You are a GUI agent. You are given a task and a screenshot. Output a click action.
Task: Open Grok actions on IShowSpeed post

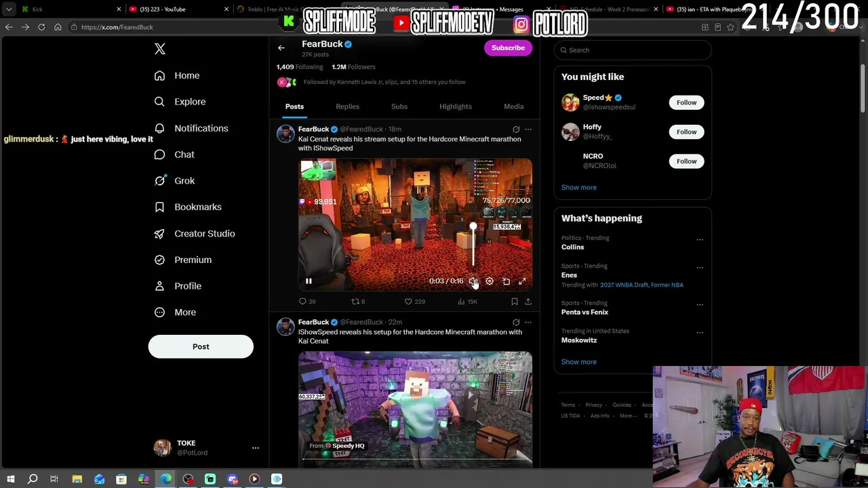(x=516, y=323)
